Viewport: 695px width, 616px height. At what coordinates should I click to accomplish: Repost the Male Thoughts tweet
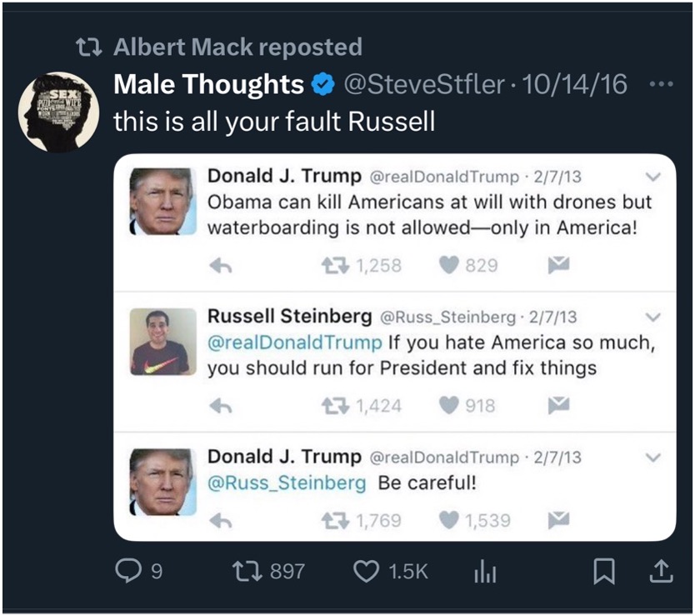247,571
